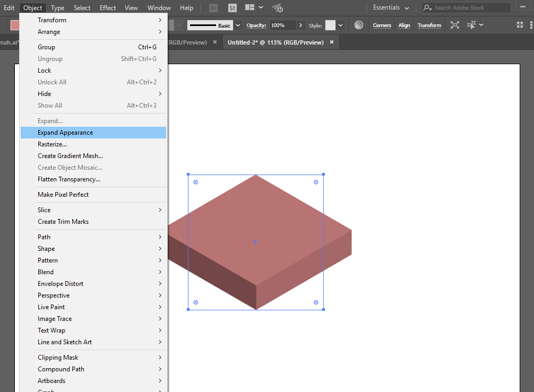
Task: Choose Expand Appearance from Object menu
Action: point(65,133)
